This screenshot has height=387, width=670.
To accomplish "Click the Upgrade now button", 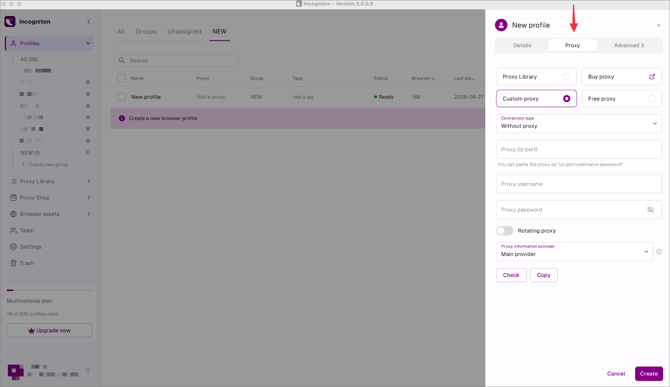I will click(x=50, y=331).
